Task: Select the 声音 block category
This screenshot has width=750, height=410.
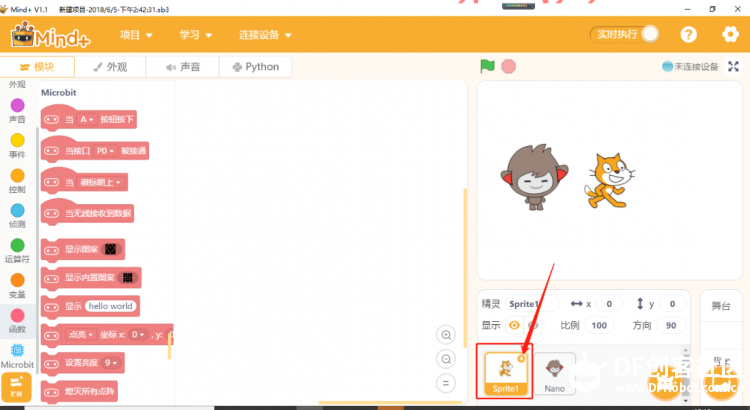Action: (17, 111)
